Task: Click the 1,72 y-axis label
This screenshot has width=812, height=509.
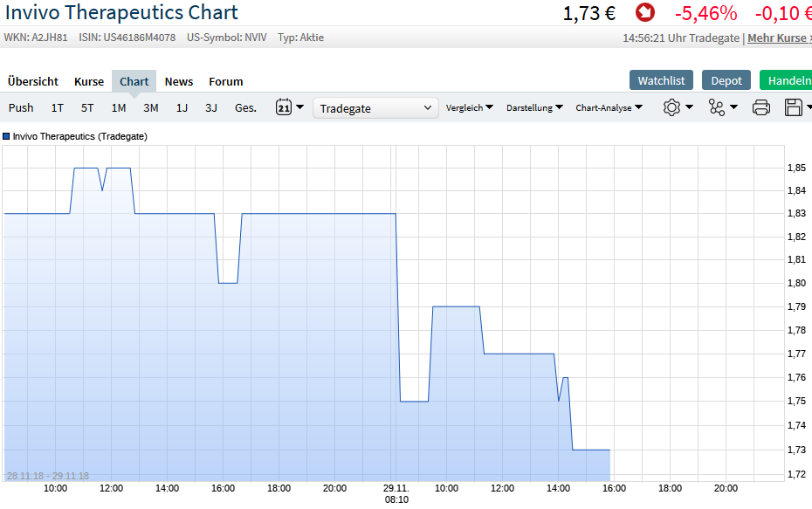Action: coord(796,474)
